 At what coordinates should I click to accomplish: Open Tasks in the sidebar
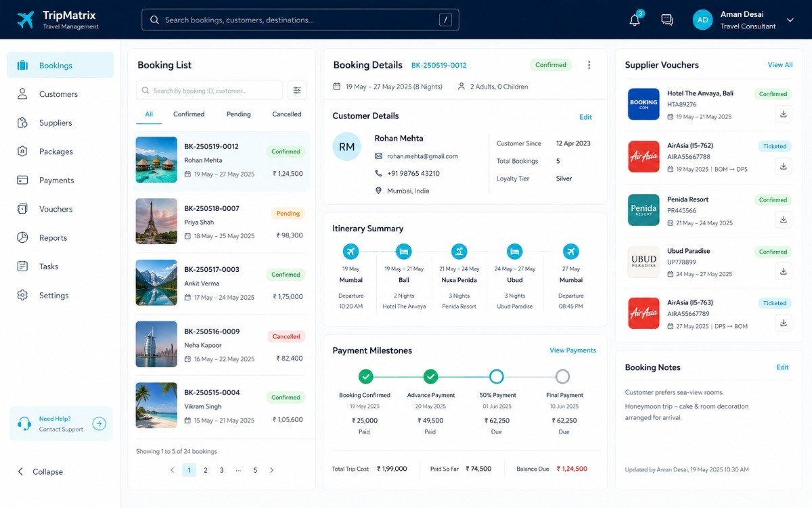(x=60, y=267)
